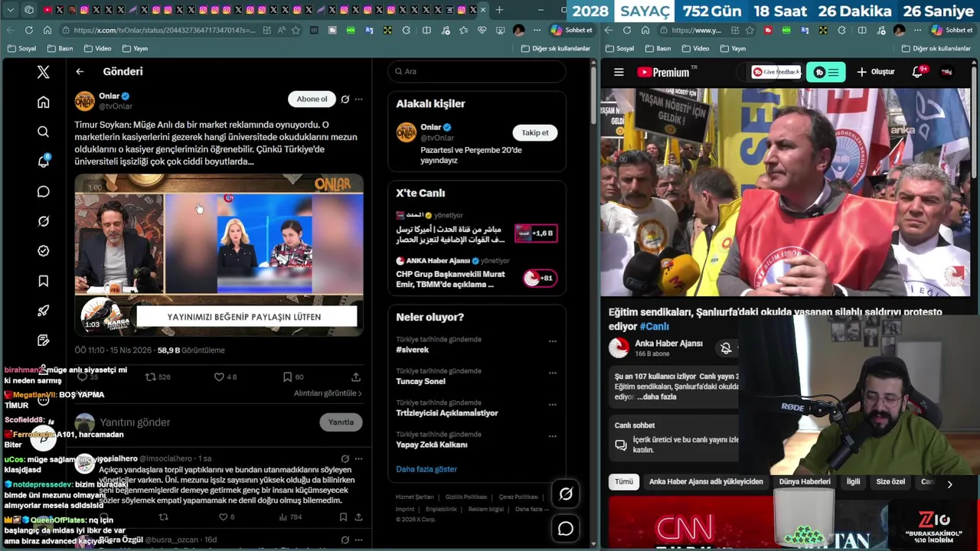Toggle notification bell for Anka Haber Ajansı
This screenshot has height=551, width=980.
tap(726, 348)
